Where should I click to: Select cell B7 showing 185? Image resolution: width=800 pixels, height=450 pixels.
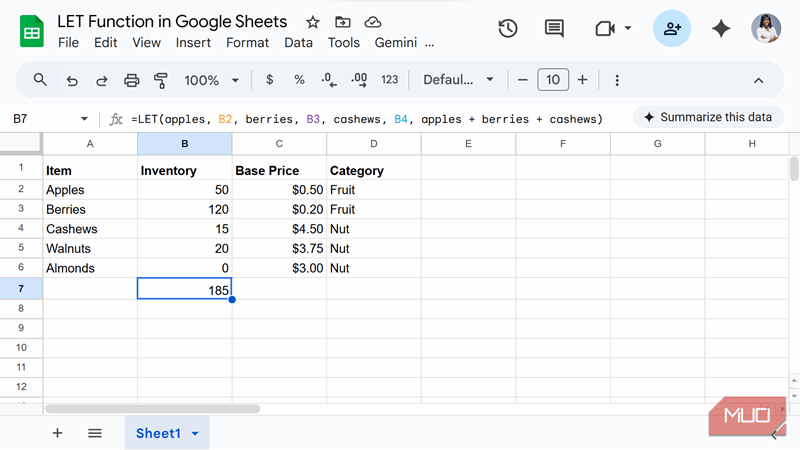[185, 288]
